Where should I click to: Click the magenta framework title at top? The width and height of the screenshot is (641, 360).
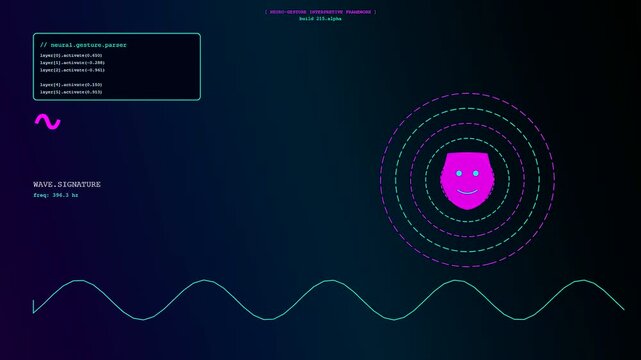pos(320,12)
